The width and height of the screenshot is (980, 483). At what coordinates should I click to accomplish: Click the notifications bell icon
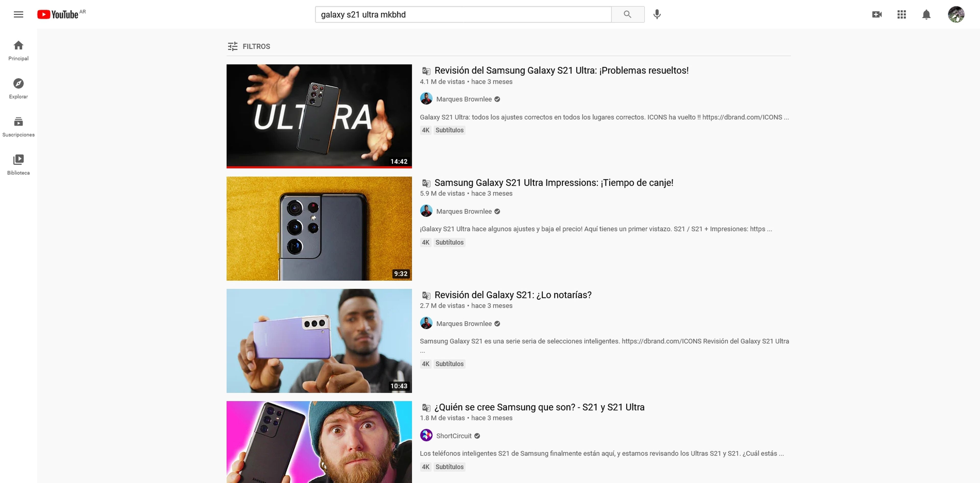pos(927,14)
